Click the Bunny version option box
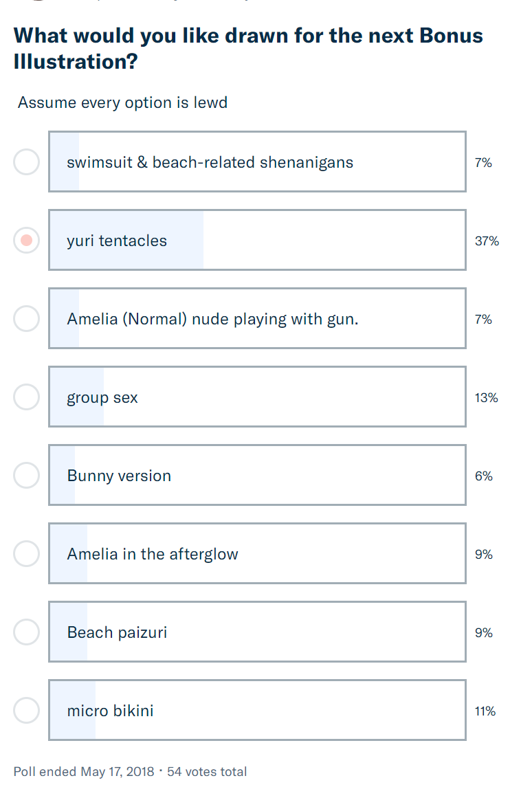532x787 pixels. [257, 475]
